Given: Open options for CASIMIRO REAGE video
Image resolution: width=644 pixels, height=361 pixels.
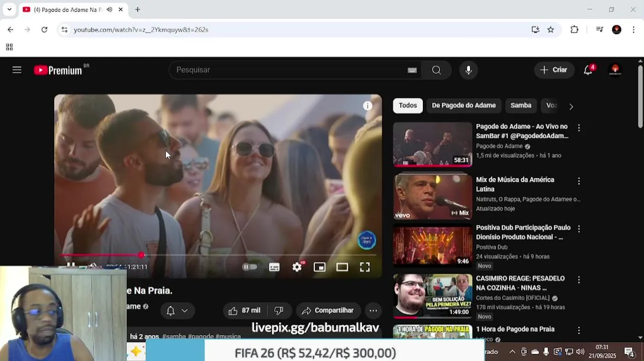Looking at the screenshot, I should click(x=579, y=280).
